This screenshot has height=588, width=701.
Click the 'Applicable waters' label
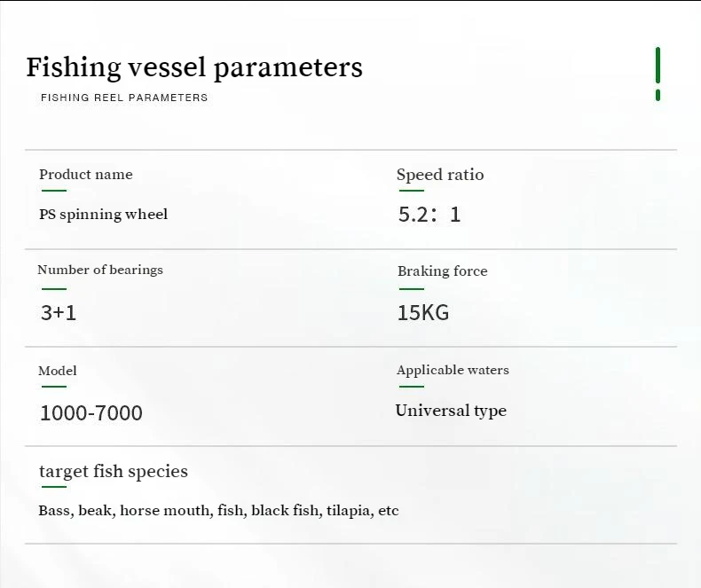453,370
